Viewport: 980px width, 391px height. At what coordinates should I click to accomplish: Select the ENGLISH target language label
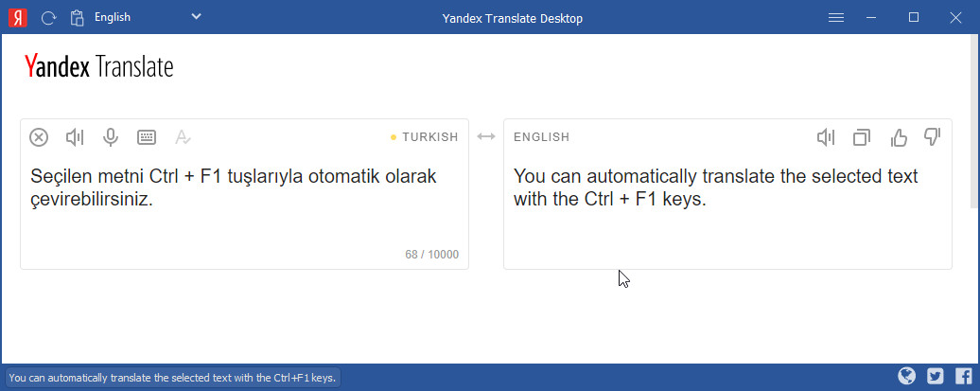click(542, 137)
